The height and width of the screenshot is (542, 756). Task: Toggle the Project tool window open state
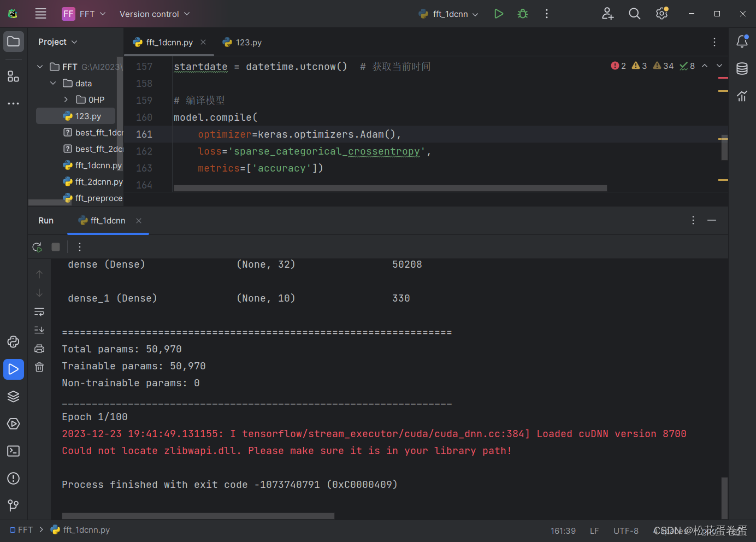click(x=13, y=41)
